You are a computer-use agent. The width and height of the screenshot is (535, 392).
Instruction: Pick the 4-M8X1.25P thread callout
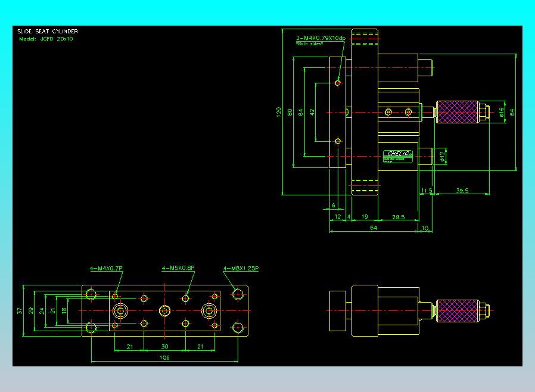coord(241,268)
